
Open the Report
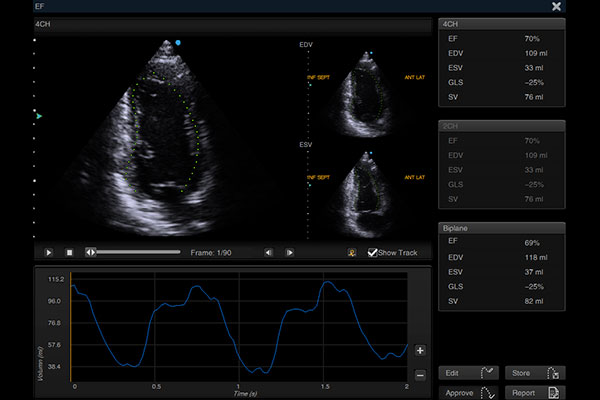(535, 393)
